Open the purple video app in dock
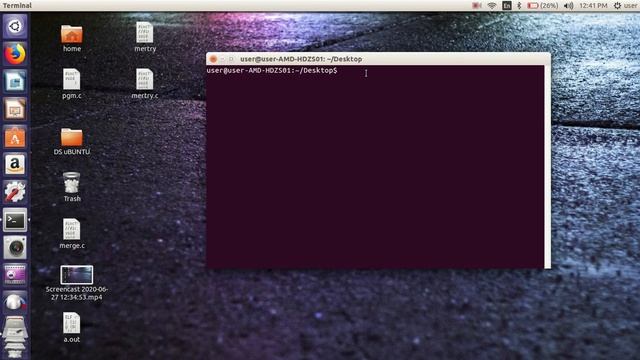Screen dimensions: 640x360 15,275
